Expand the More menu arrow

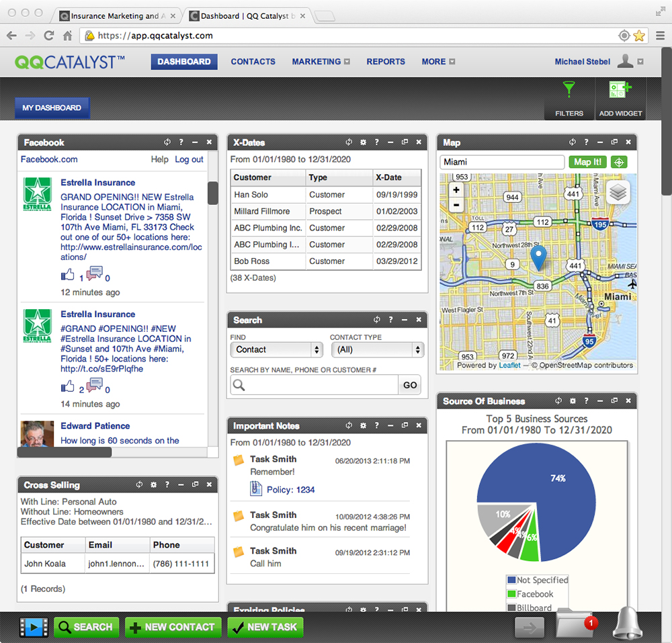coord(452,62)
